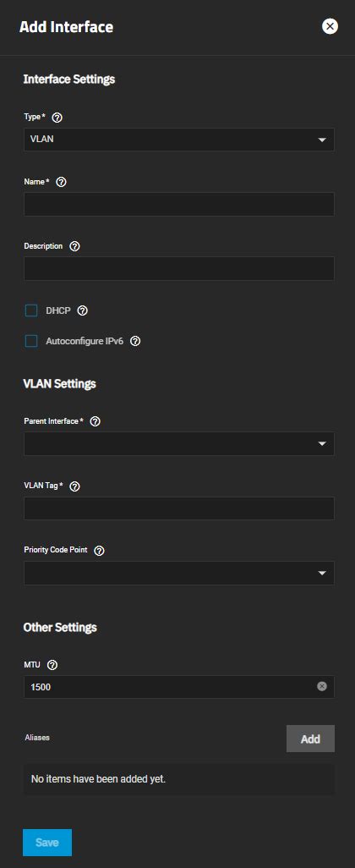Open Priority Code Point help icon
The image size is (355, 868).
tap(100, 551)
